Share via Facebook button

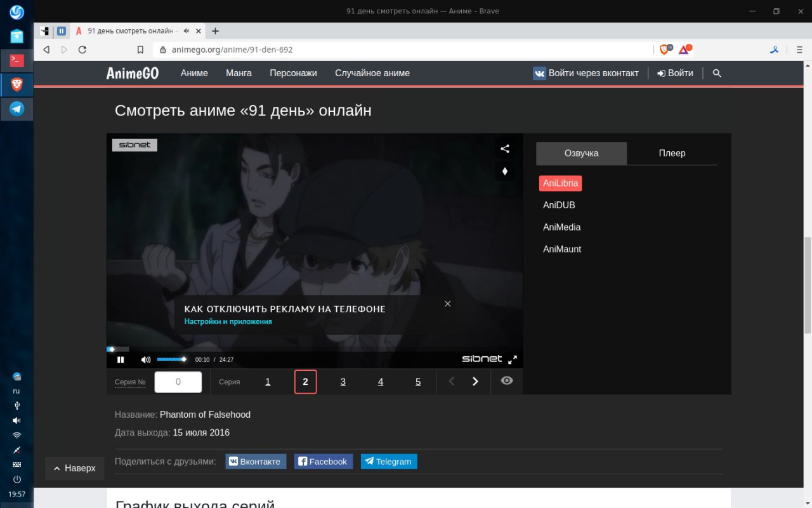324,462
